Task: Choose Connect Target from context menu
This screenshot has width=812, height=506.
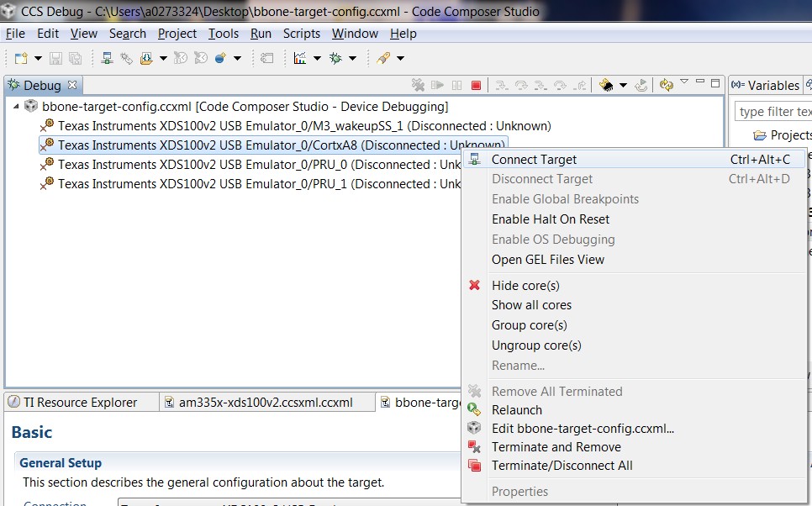Action: pyautogui.click(x=534, y=160)
